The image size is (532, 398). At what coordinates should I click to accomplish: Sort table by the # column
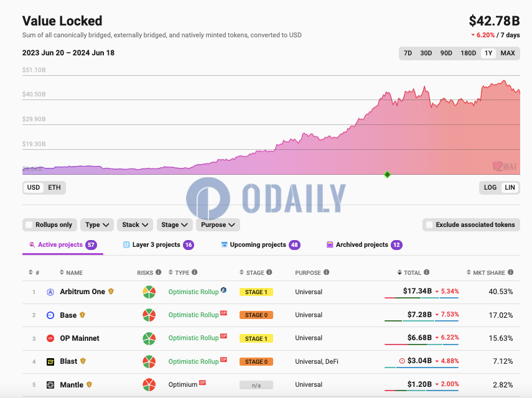click(x=34, y=272)
